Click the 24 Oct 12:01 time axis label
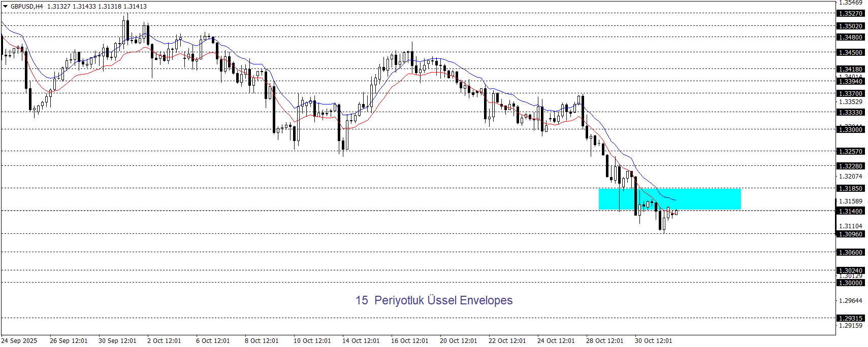Image resolution: width=868 pixels, height=347 pixels. point(556,341)
